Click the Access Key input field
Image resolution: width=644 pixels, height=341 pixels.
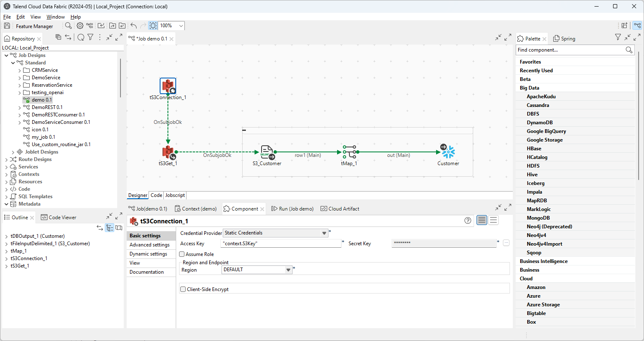coord(281,244)
